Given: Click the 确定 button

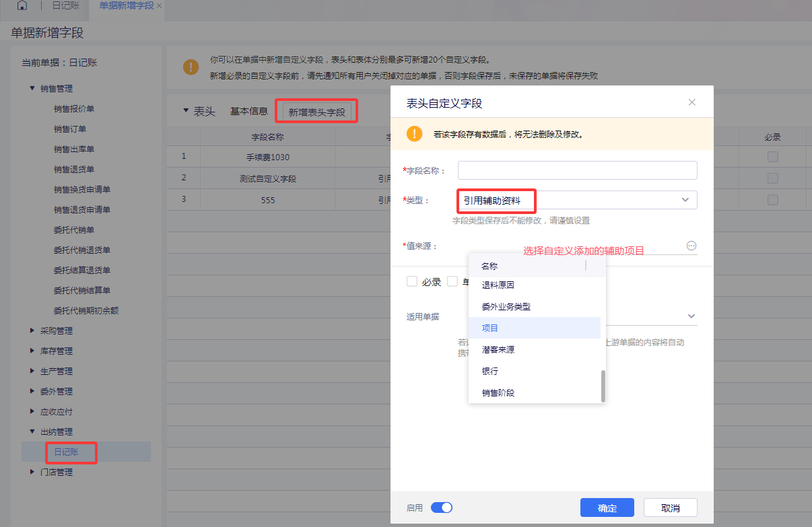Looking at the screenshot, I should click(x=607, y=507).
